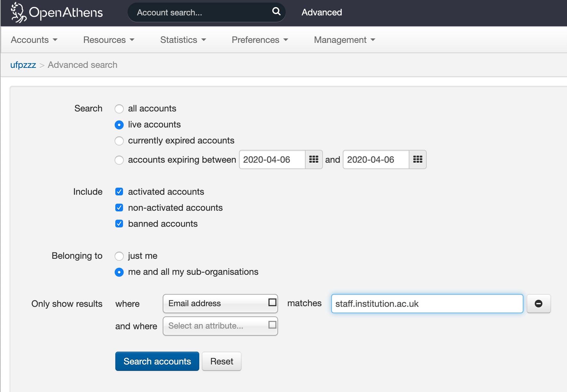The width and height of the screenshot is (567, 392).
Task: Remove the Email address filter row
Action: (x=538, y=304)
